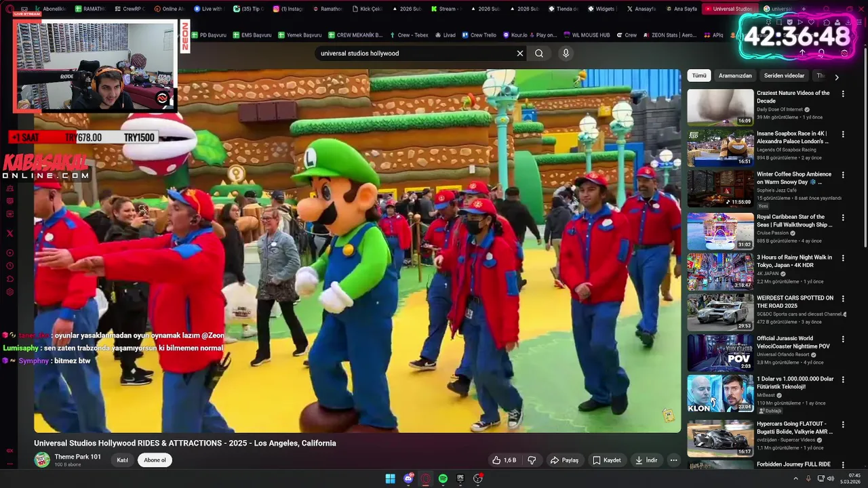Screen dimensions: 868x488
Task: Open MrBeast 1 Dolar video thumbnail
Action: (720, 394)
